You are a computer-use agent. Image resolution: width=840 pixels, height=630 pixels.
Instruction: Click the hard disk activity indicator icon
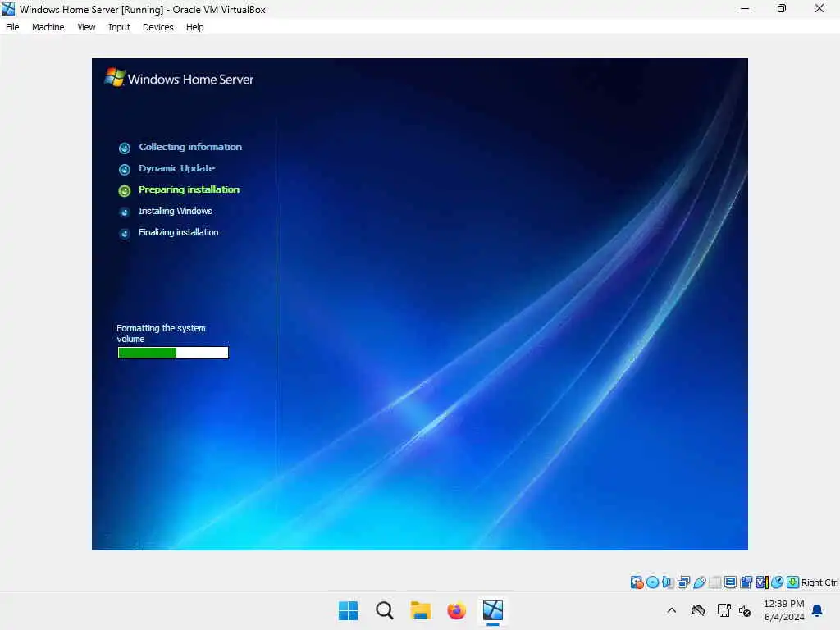click(x=637, y=582)
